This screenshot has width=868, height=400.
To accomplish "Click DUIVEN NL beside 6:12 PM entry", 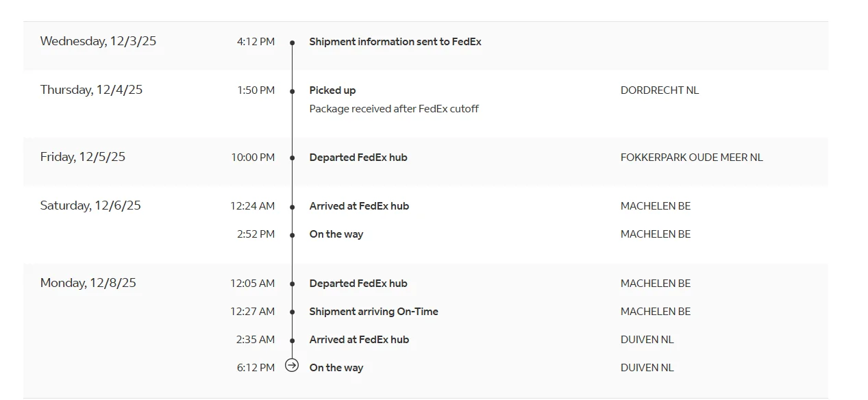I will (x=647, y=368).
